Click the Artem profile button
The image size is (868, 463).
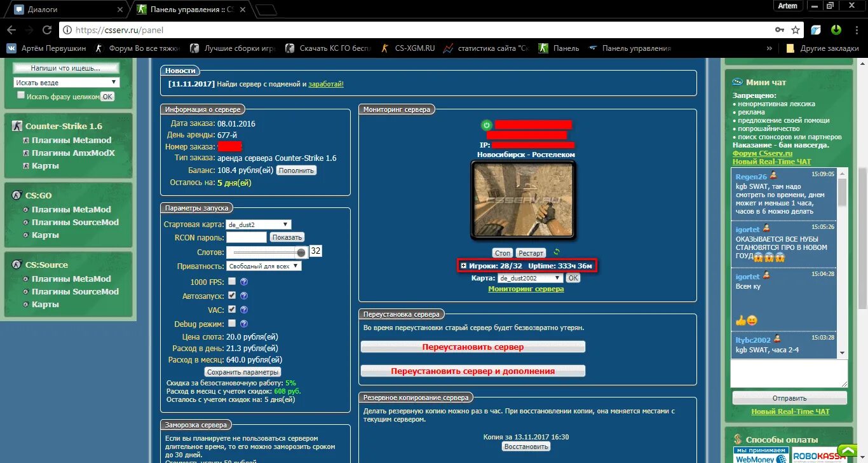coord(787,6)
